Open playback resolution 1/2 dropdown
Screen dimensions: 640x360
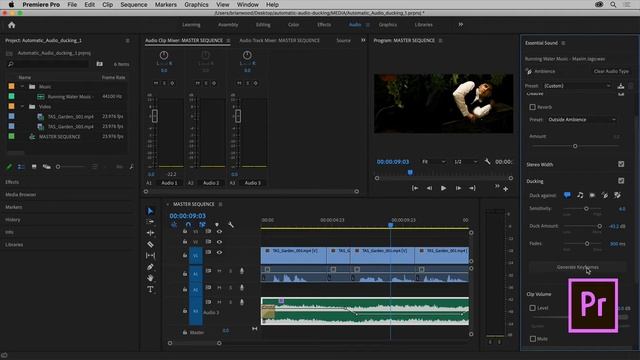pyautogui.click(x=466, y=162)
